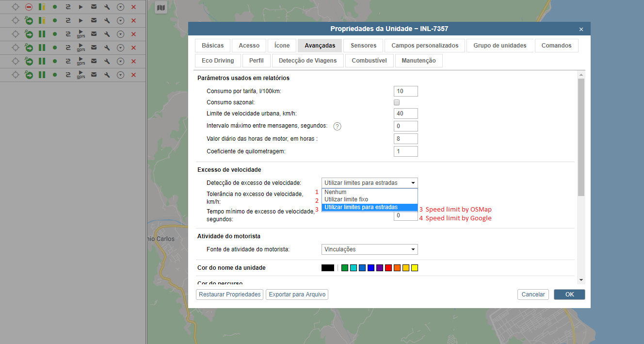Switch to the Sensores tab
Screen dimensions: 644x344
(x=363, y=46)
